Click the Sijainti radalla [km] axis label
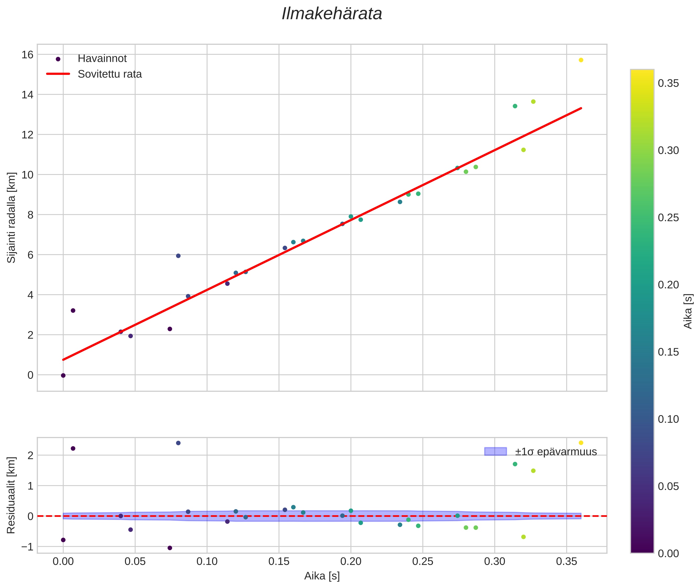 point(11,217)
